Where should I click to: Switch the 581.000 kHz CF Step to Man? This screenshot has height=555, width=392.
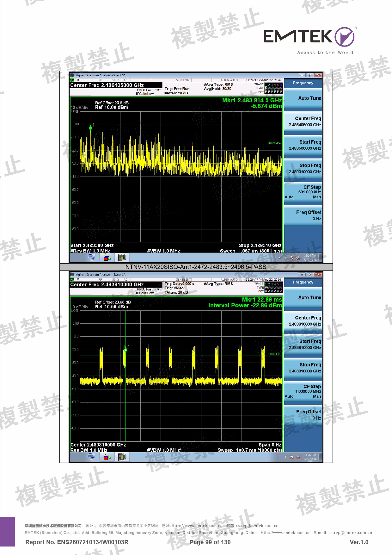pos(317,197)
